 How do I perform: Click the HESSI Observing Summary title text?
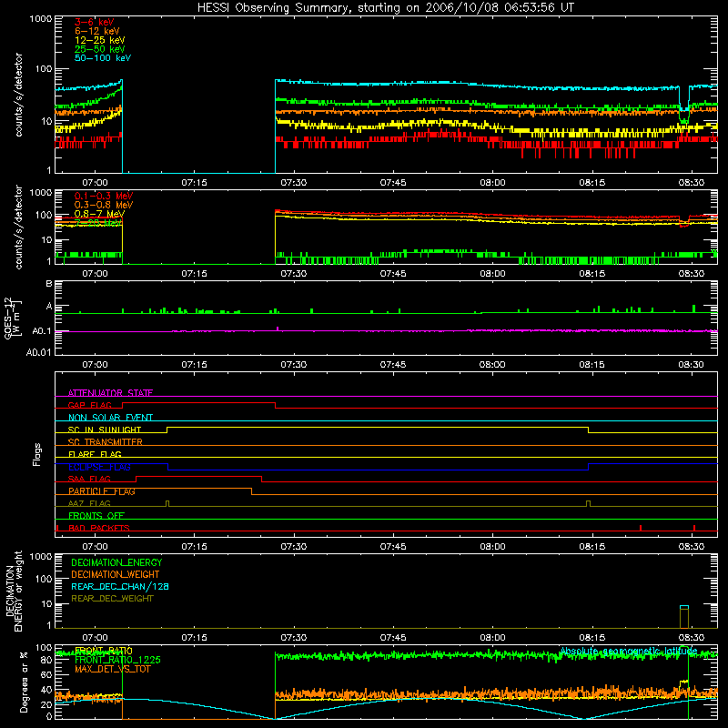(x=385, y=8)
